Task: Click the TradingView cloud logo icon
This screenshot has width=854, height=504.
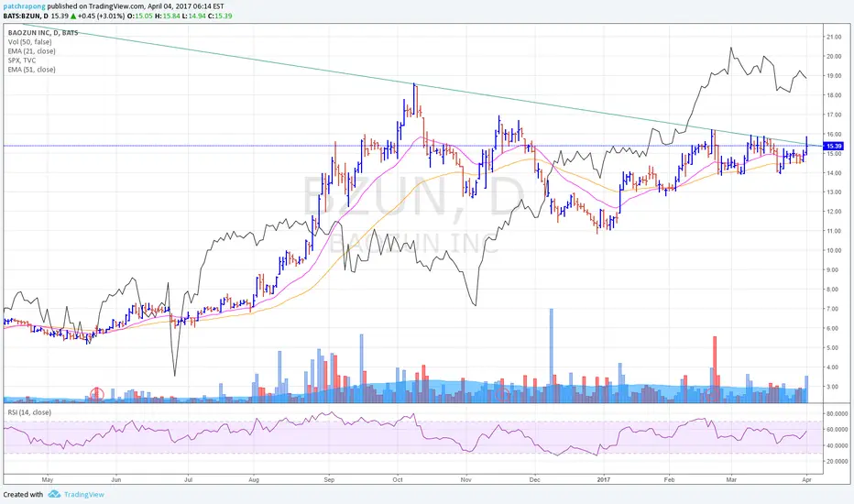Action: click(x=54, y=494)
